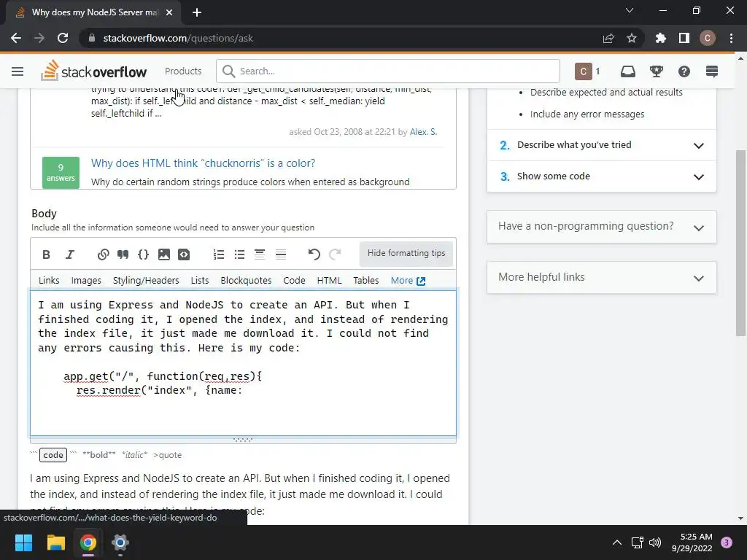Open Settings from the taskbar

pyautogui.click(x=120, y=542)
